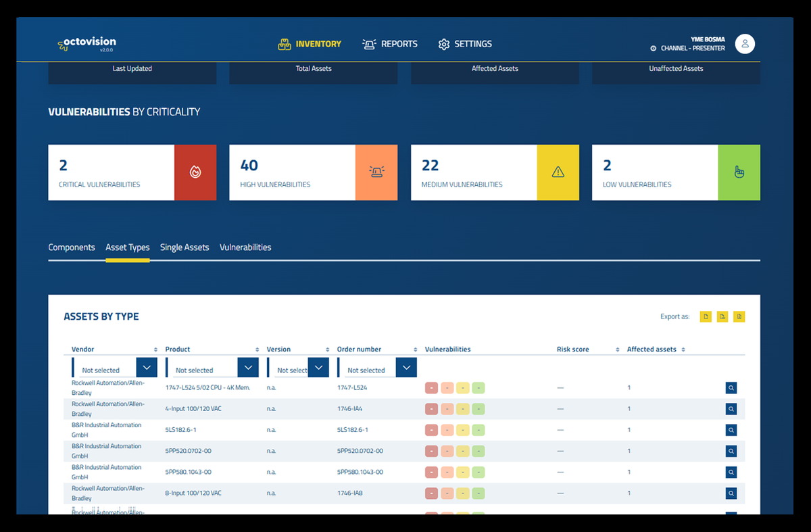Click the medium vulnerabilities warning triangle icon
Screen dimensions: 811x532
[558, 172]
